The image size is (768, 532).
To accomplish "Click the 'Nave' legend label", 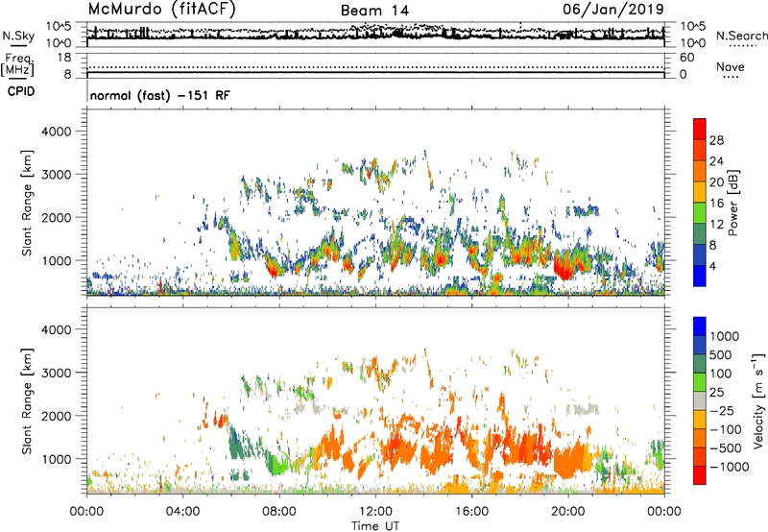I will 731,66.
